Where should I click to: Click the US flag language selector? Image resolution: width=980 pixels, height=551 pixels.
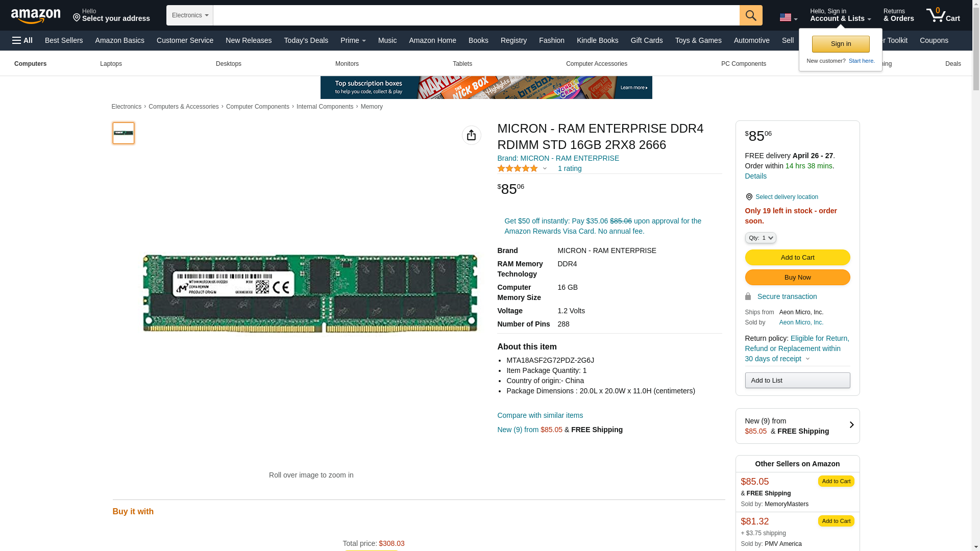pyautogui.click(x=788, y=17)
